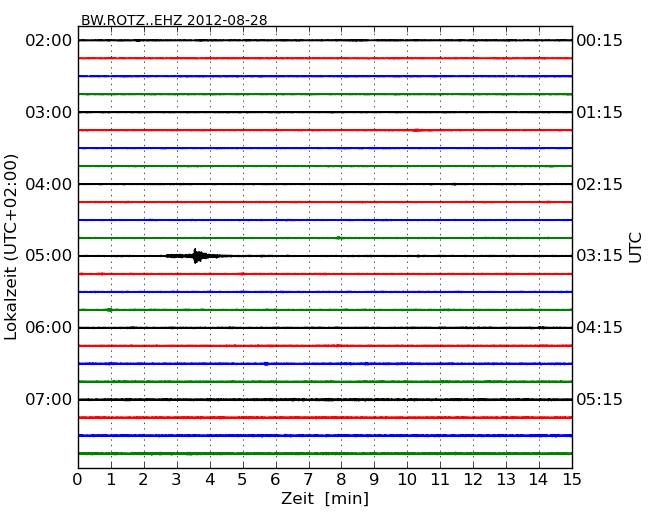The height and width of the screenshot is (520, 650).
Task: Click the x-axis tick label 2
Action: pyautogui.click(x=143, y=480)
